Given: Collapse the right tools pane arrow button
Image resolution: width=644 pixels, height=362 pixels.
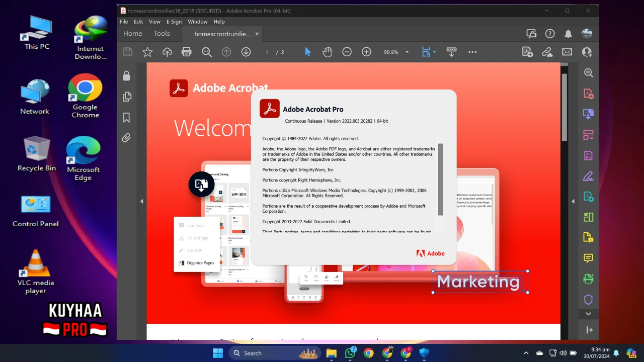Looking at the screenshot, I should [589, 330].
